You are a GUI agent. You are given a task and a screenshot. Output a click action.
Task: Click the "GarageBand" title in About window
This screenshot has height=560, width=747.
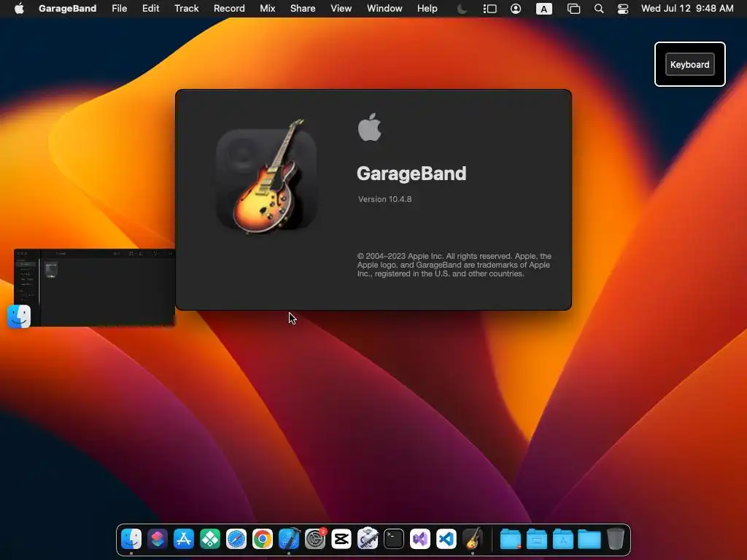click(x=411, y=174)
